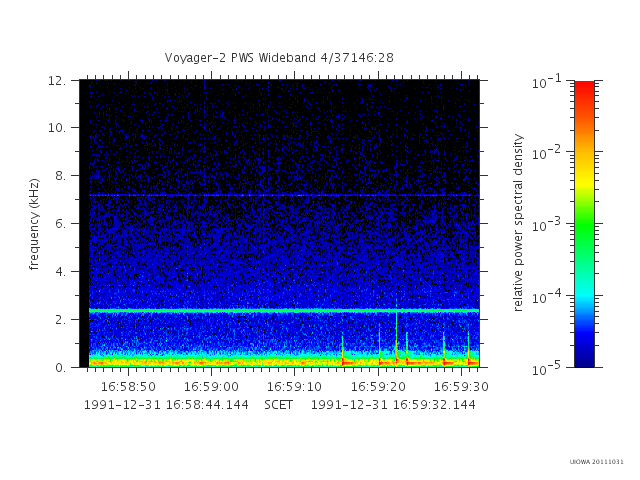
Task: Click the 16:58:50 time tick label
Action: pyautogui.click(x=128, y=387)
